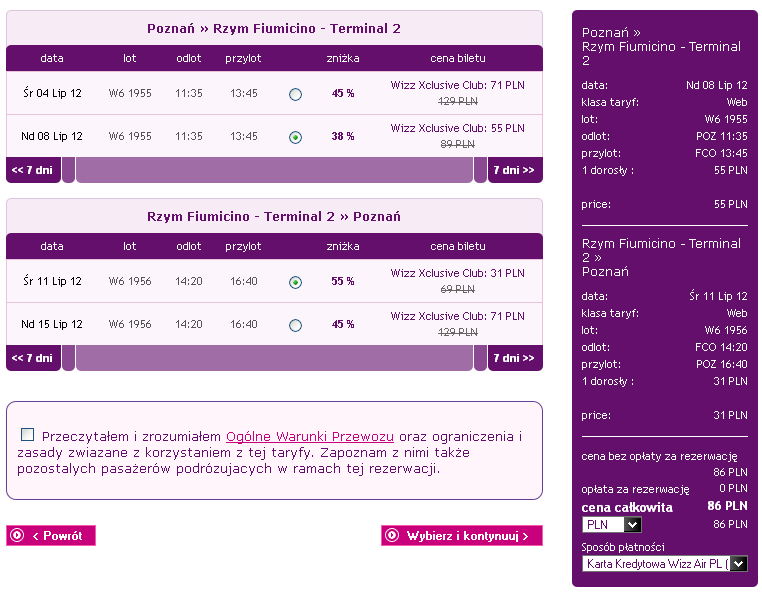Click the 38 % discount value

[x=343, y=137]
